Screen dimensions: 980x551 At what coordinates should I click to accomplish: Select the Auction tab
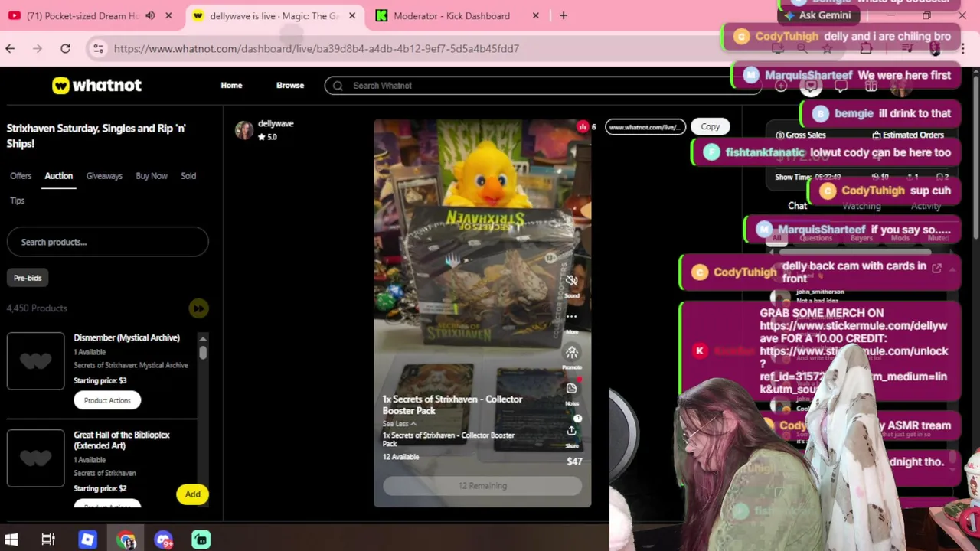tap(58, 176)
